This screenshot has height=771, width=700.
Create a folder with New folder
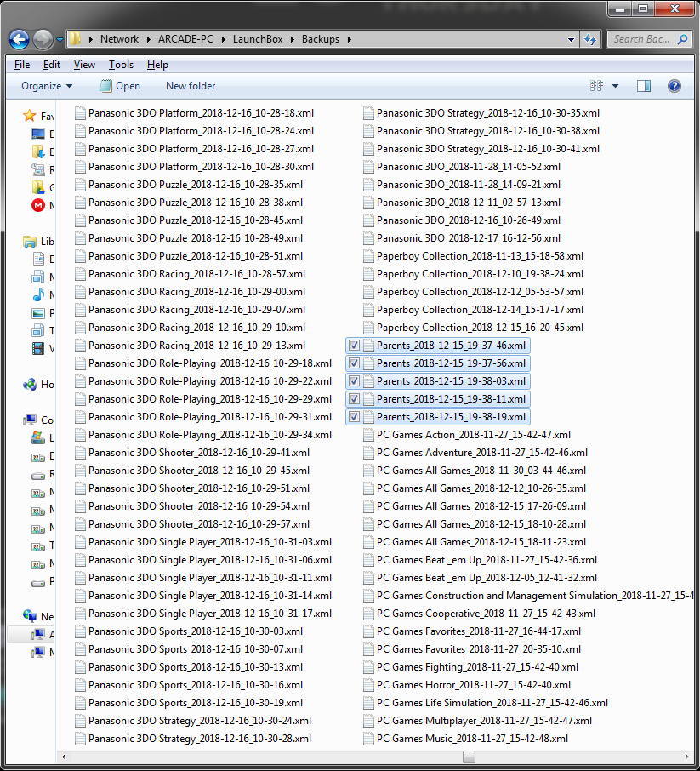coord(191,86)
